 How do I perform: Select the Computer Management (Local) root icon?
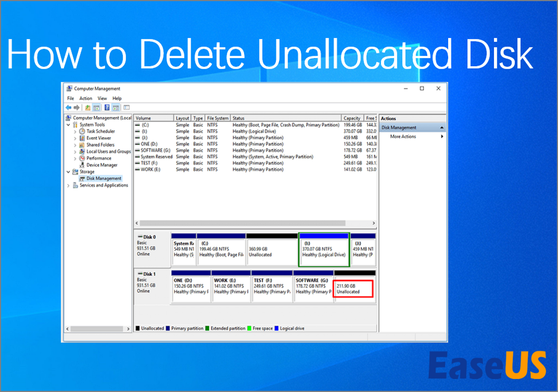coord(68,118)
